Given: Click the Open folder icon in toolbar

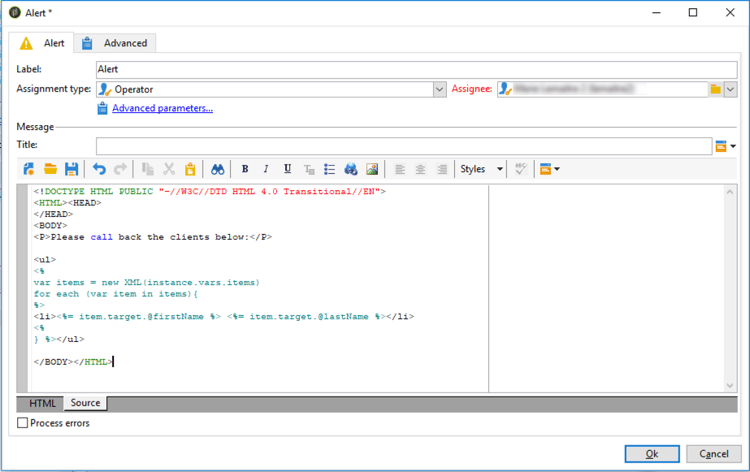Looking at the screenshot, I should 50,169.
